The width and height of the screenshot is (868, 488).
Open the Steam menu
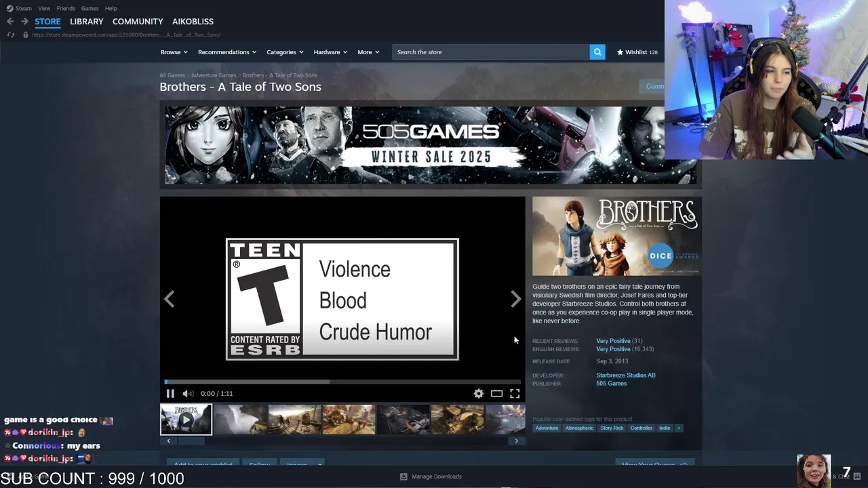(24, 8)
